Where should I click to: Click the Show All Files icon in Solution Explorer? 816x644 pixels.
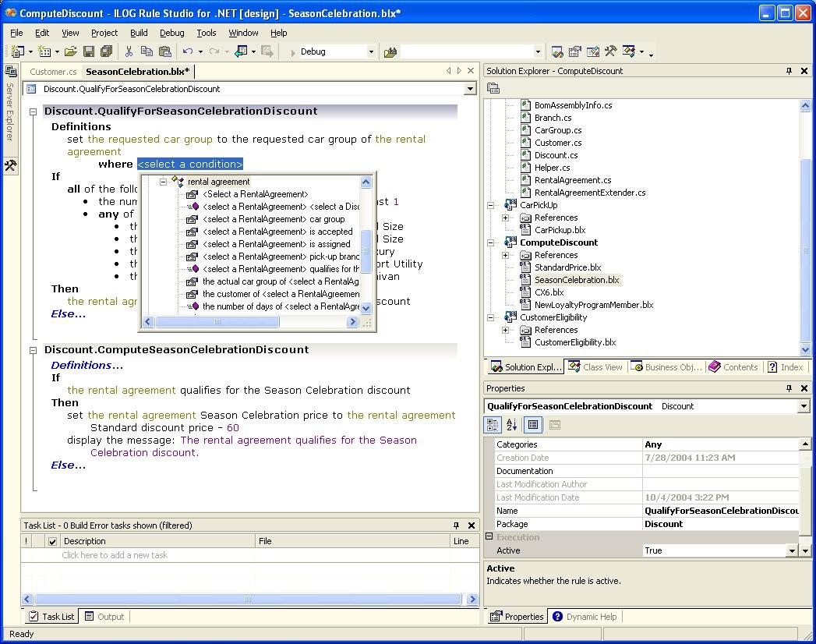point(493,88)
